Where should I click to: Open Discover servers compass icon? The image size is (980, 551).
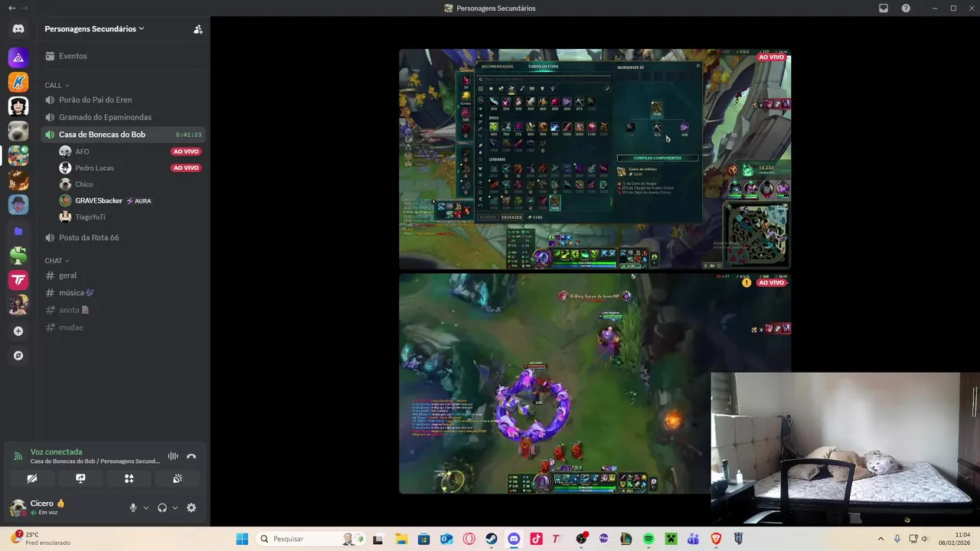pos(18,356)
